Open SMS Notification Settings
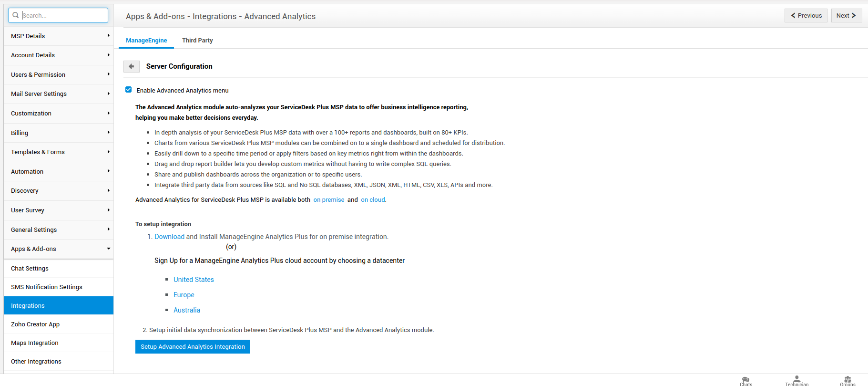Viewport: 868px width, 386px height. click(x=59, y=287)
